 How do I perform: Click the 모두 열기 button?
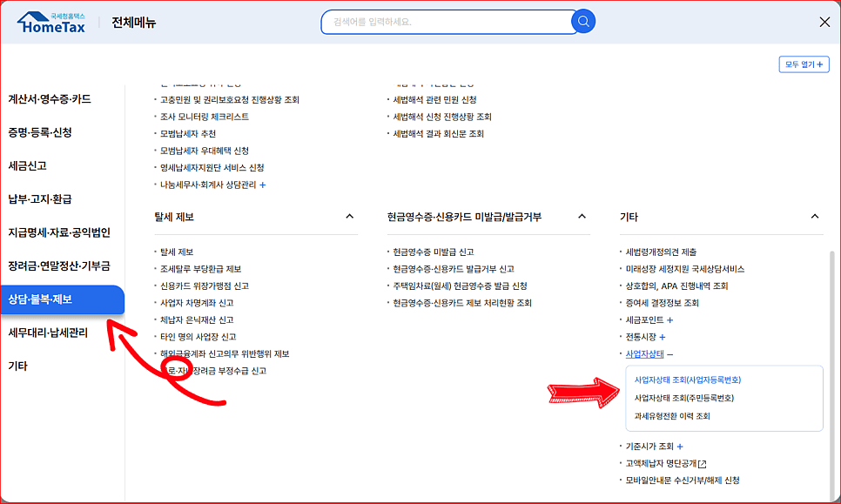tap(804, 64)
